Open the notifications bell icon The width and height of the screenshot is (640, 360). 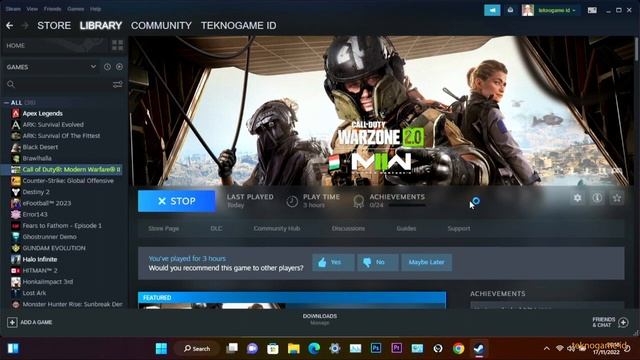510,10
